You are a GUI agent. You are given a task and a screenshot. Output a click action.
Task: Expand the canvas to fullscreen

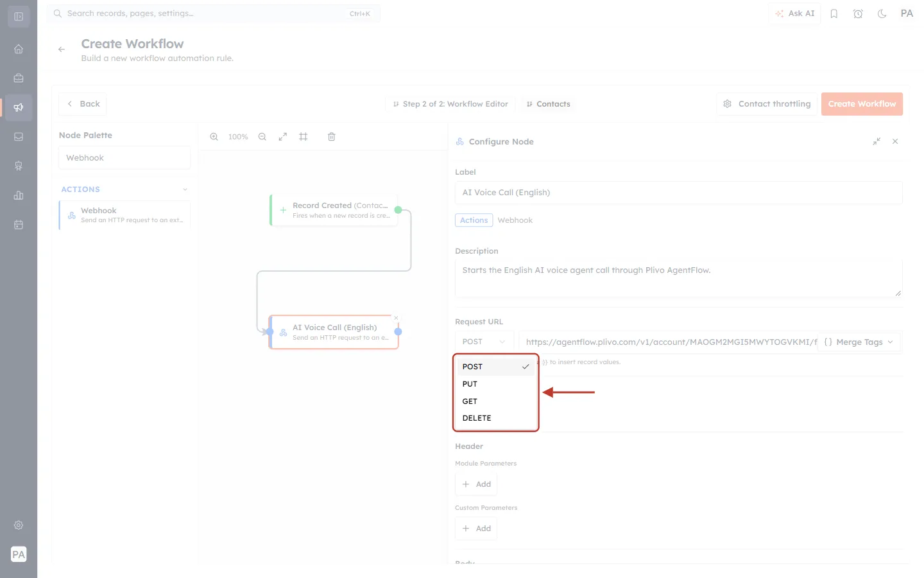283,137
